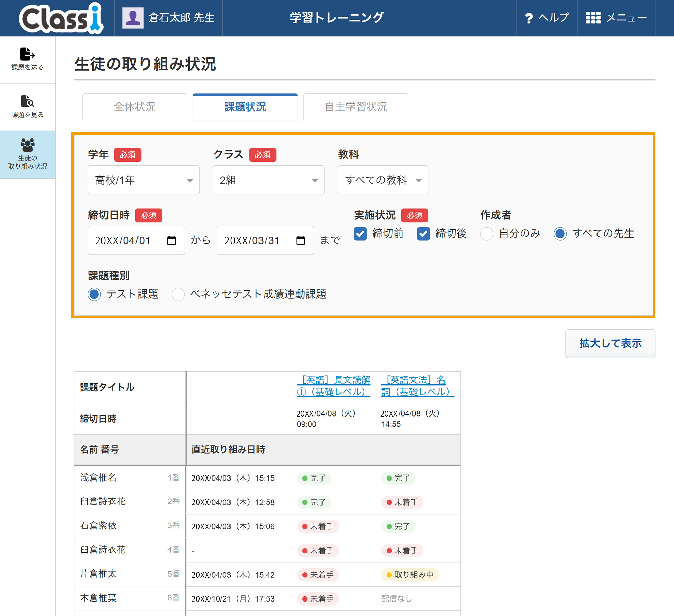Switch to the 全体状況 tab
Viewport: 674px width, 616px height.
tap(134, 107)
